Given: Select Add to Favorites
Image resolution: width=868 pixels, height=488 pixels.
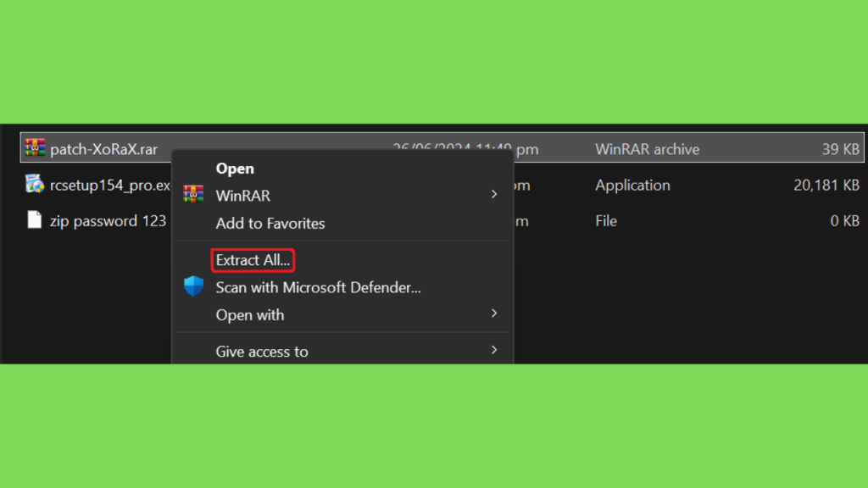Looking at the screenshot, I should coord(270,224).
